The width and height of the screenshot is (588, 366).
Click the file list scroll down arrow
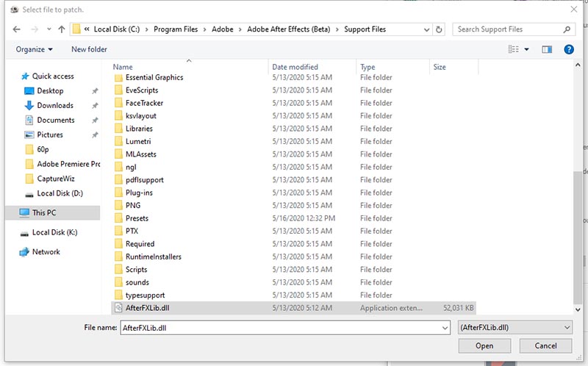point(578,309)
